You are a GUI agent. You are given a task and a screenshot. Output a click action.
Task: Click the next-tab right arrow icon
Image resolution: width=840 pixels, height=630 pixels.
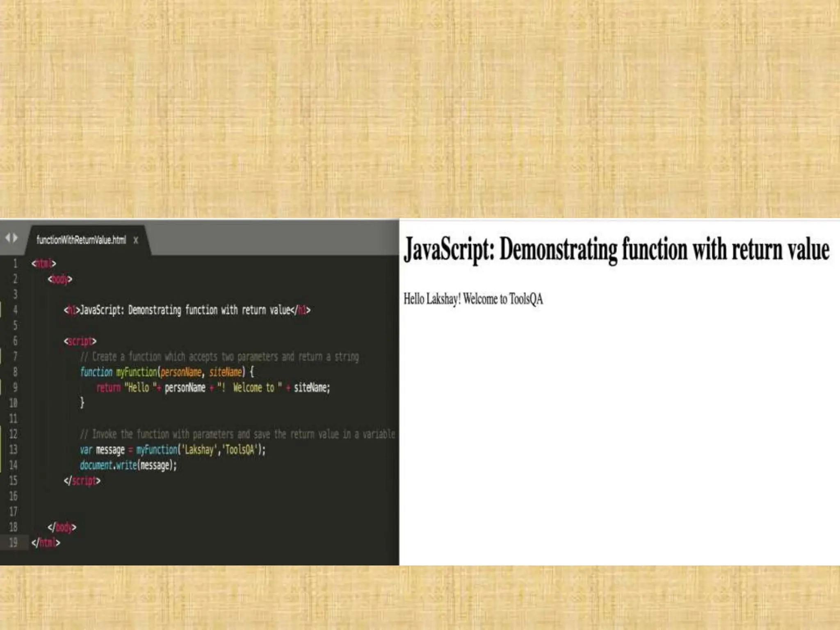tap(16, 237)
